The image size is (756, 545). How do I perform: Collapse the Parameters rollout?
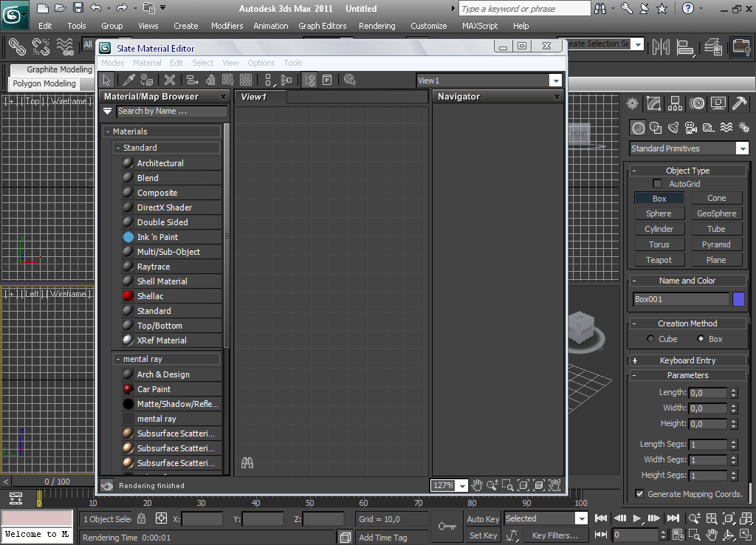coord(688,375)
